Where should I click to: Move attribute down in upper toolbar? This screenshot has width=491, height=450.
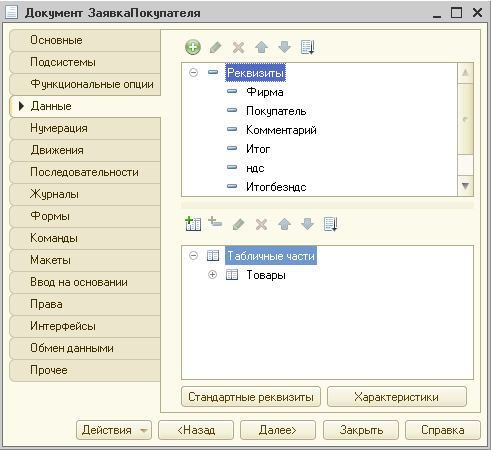click(x=284, y=47)
